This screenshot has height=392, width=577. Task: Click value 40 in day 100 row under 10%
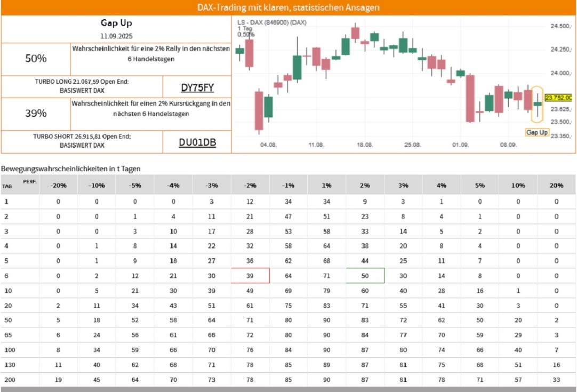(x=518, y=350)
